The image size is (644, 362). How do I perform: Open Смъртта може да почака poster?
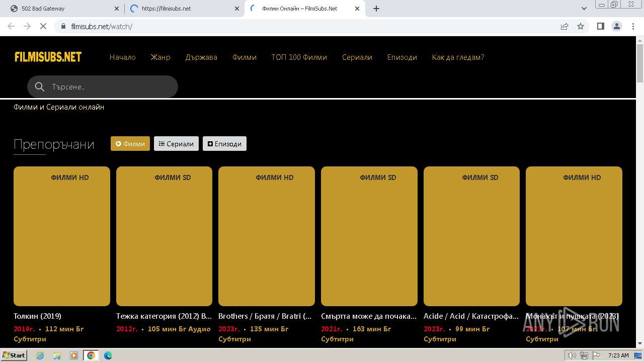coord(369,236)
